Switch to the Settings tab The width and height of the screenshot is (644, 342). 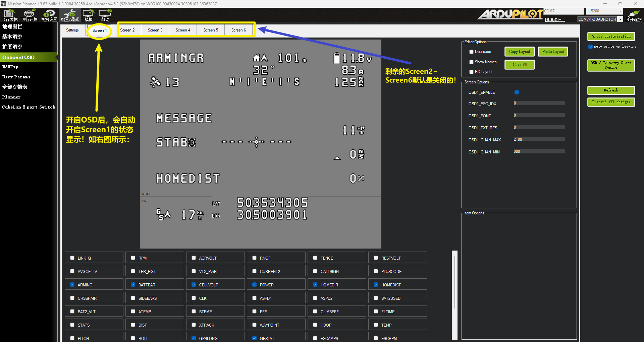point(72,30)
